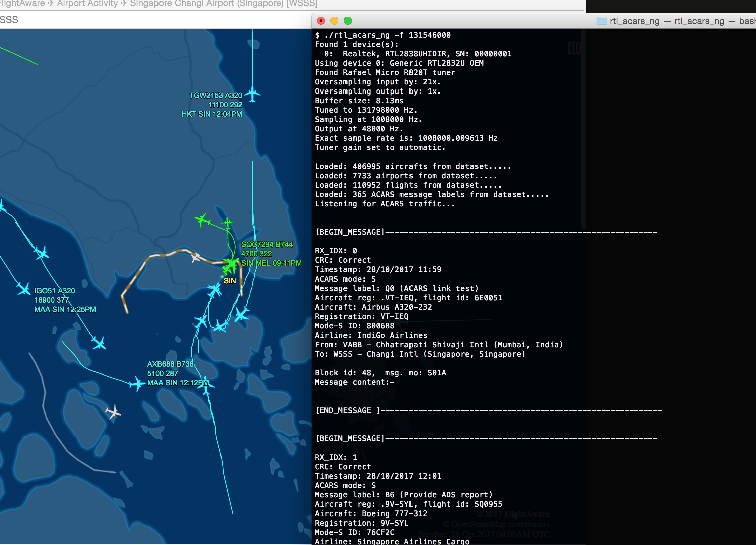Viewport: 756px width, 545px height.
Task: Click the TGW2153 A320 aircraft icon
Action: (x=252, y=94)
